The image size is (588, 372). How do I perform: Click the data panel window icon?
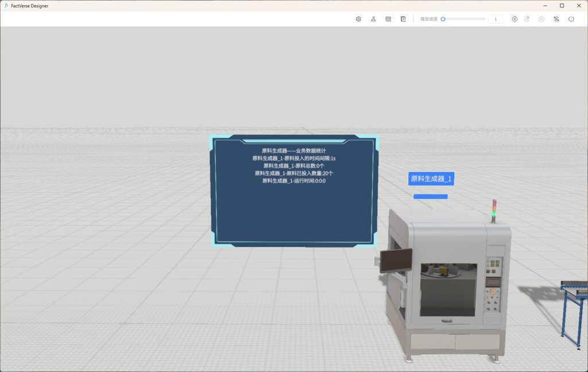pyautogui.click(x=388, y=19)
